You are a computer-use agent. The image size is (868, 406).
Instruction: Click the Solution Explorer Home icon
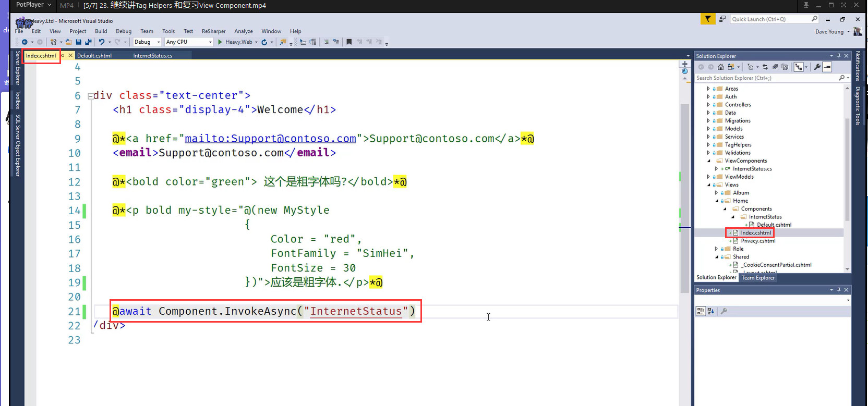720,67
